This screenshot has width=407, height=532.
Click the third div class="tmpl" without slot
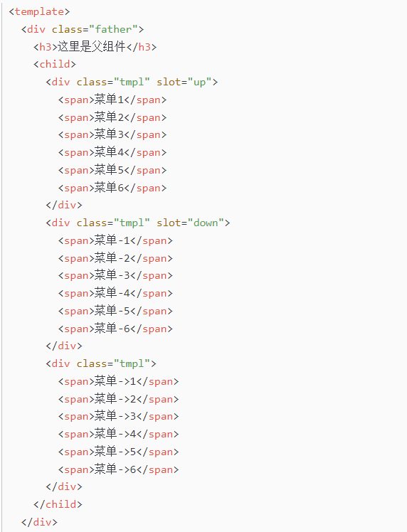pyautogui.click(x=101, y=363)
